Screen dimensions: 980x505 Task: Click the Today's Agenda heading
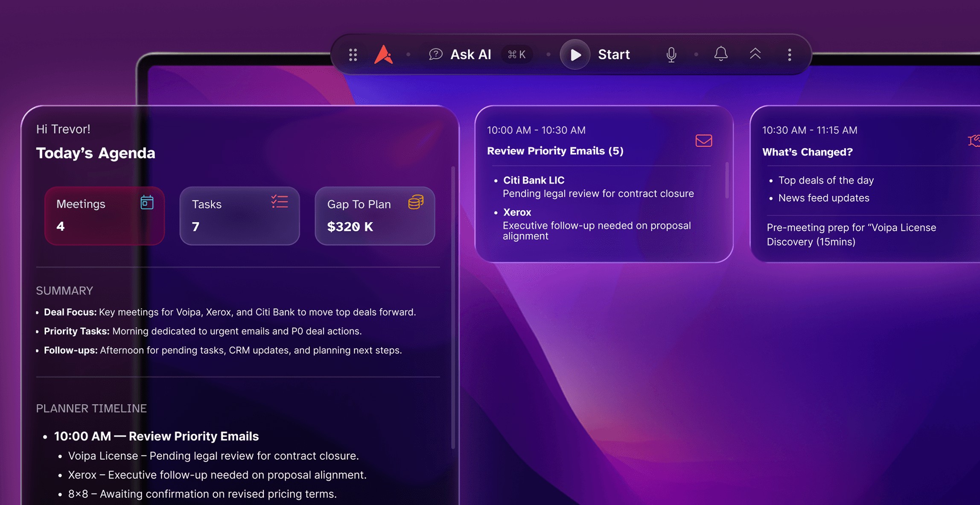coord(96,153)
